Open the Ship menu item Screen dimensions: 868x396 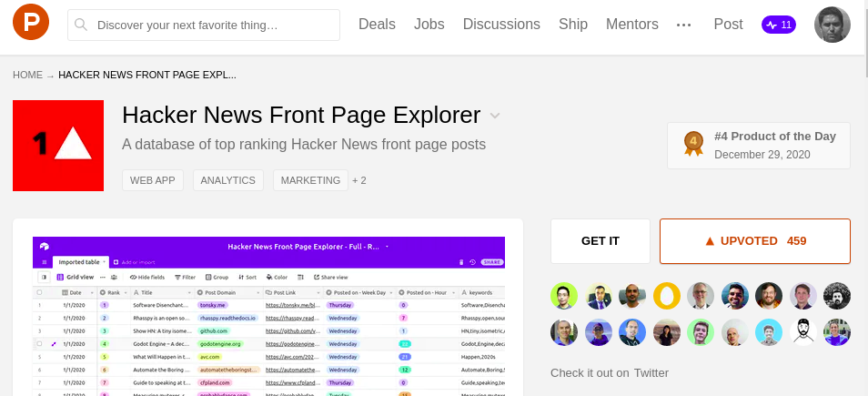click(x=573, y=25)
